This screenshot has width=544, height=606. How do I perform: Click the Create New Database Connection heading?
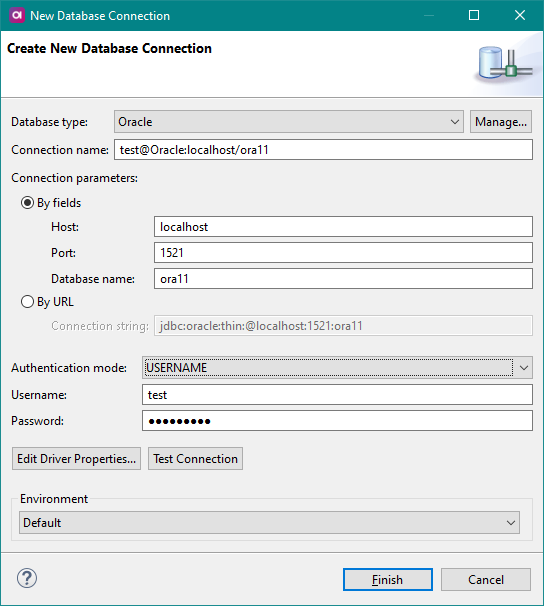(109, 48)
